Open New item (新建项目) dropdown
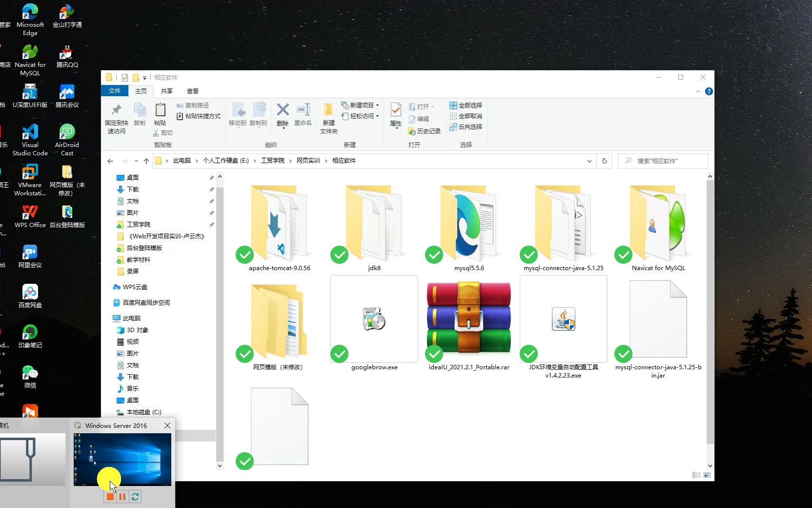The width and height of the screenshot is (812, 508). pos(361,105)
